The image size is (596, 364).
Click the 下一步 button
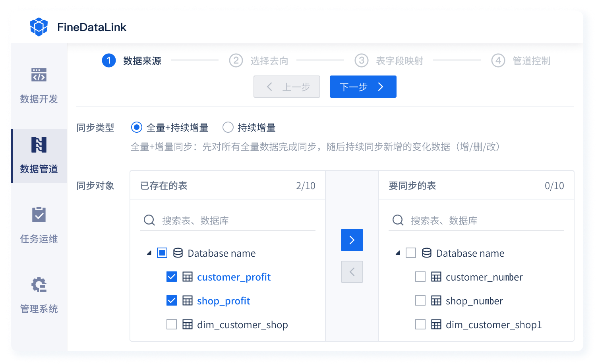(363, 87)
